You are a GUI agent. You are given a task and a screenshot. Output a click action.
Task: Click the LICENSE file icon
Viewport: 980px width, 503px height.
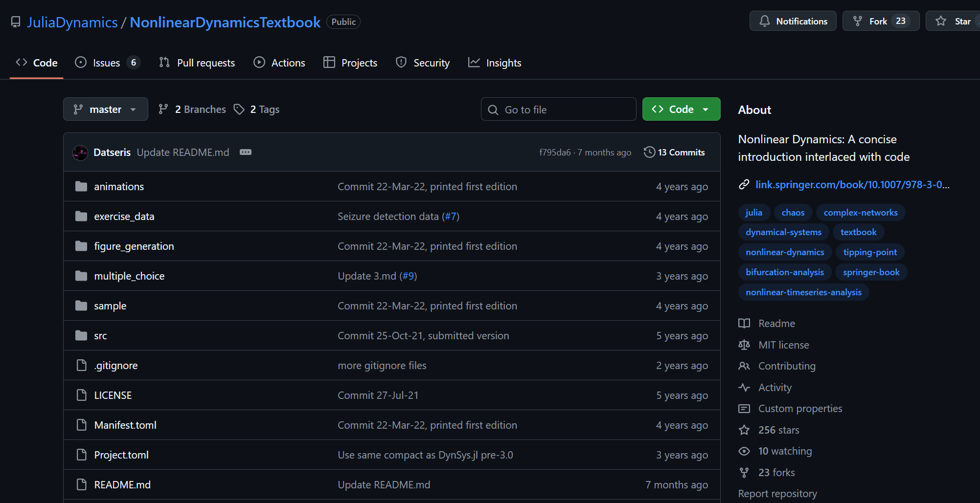pos(82,395)
